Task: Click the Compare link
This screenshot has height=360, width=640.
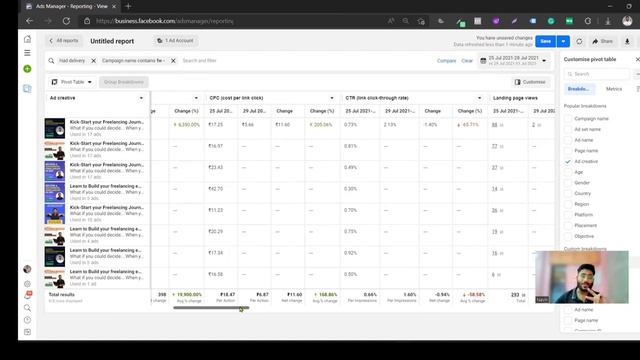Action: pos(446,61)
